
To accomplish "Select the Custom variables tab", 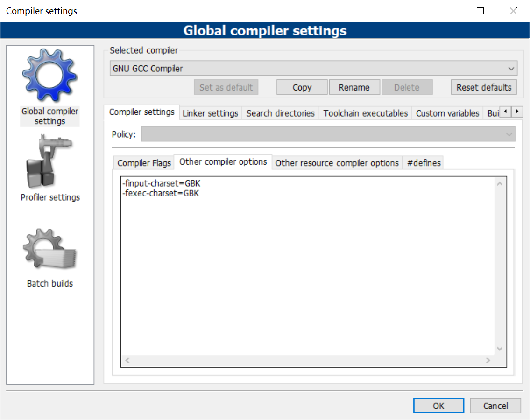I will point(447,113).
